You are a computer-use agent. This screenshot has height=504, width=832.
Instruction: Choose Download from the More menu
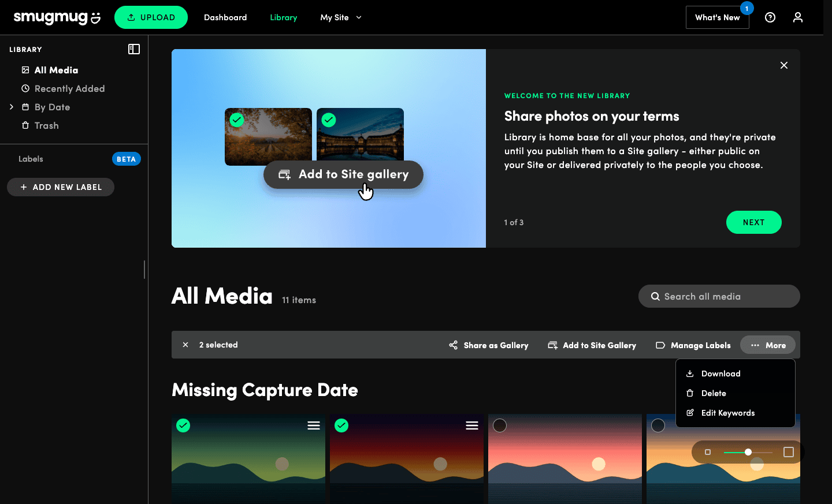tap(736, 374)
